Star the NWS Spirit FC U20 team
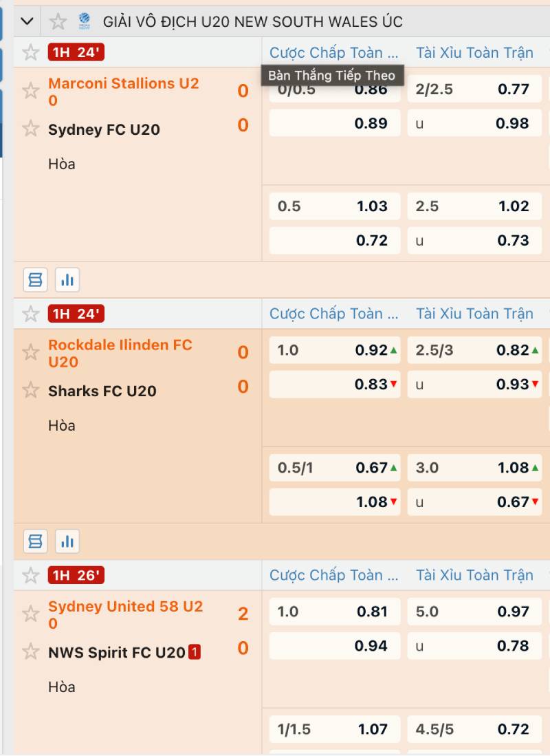The image size is (550, 756). pos(31,652)
